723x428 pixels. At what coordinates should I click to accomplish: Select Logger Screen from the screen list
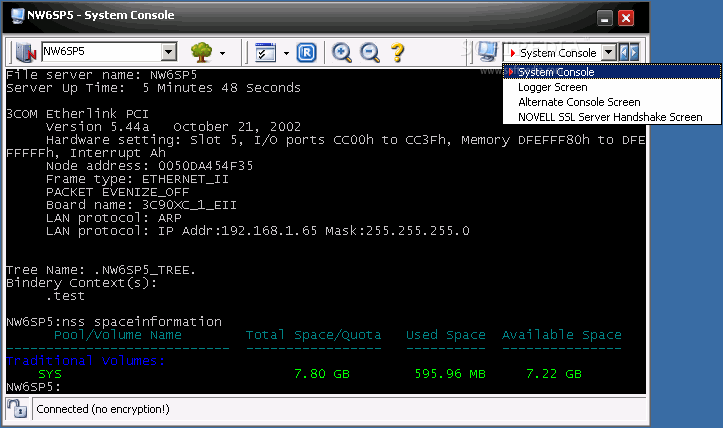coord(612,87)
